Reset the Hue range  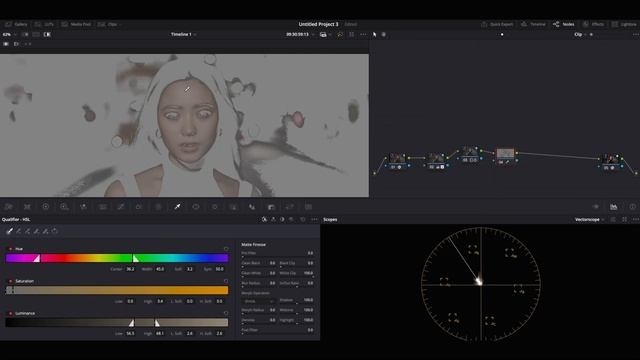[x=226, y=249]
